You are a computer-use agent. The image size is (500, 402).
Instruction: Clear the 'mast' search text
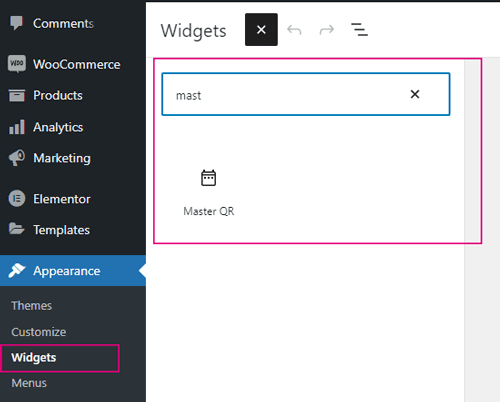[x=415, y=94]
